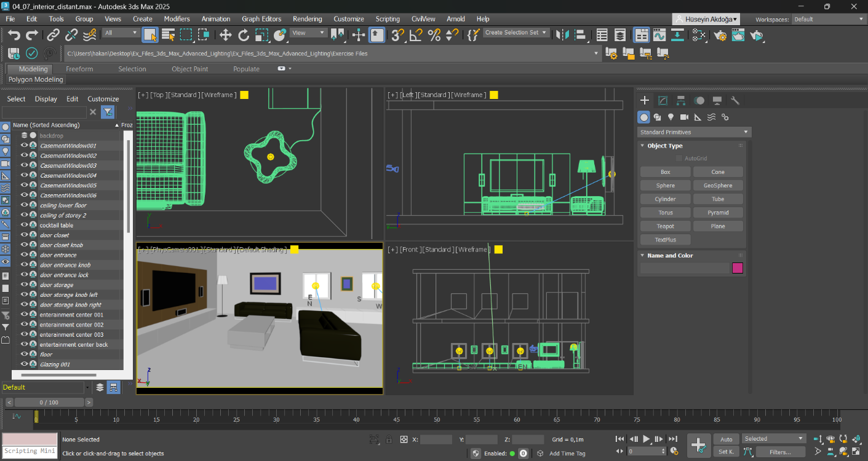Click the TextPlus primitive button
The height and width of the screenshot is (461, 868).
click(x=665, y=240)
